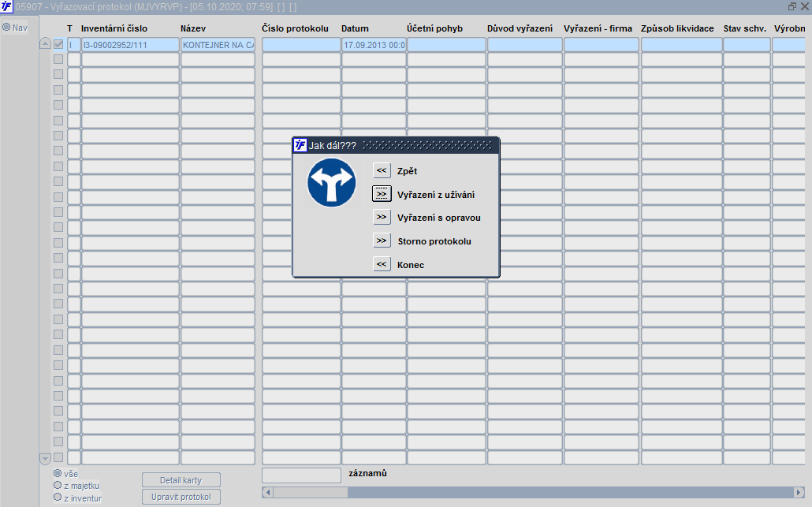Click the IF logo in dialog title bar
This screenshot has height=507, width=812.
(x=300, y=145)
